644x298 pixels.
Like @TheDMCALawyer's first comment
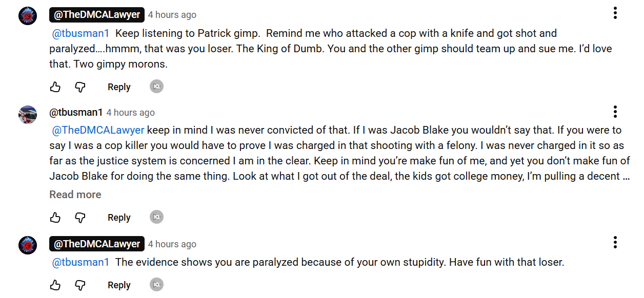coord(55,87)
